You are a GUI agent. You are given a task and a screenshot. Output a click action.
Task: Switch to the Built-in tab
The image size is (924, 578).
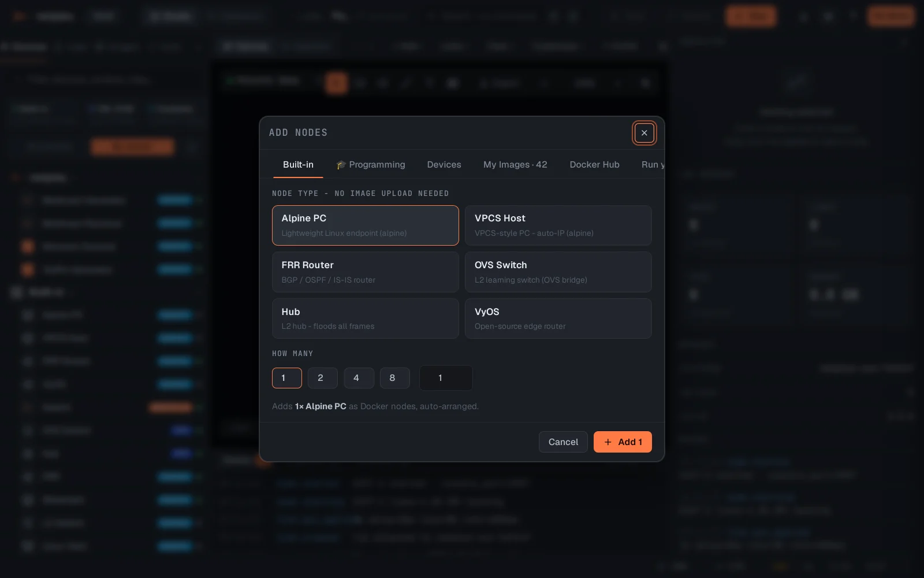pos(298,165)
